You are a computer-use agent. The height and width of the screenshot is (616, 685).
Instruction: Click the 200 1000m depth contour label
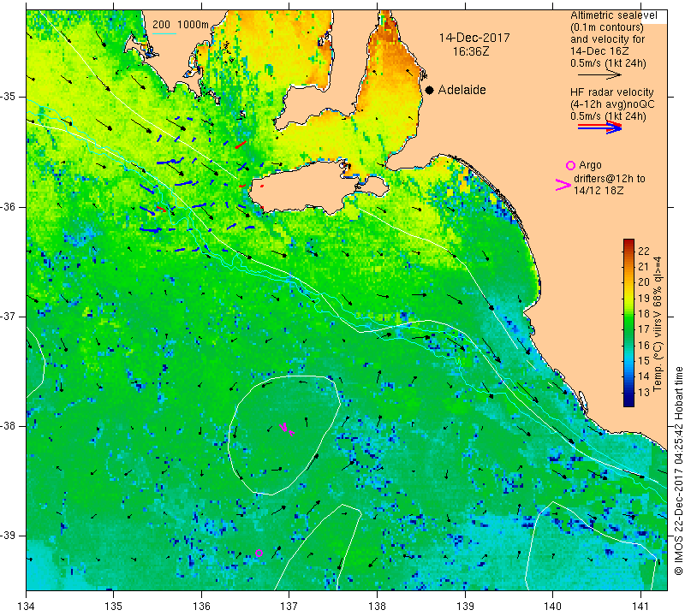(181, 25)
